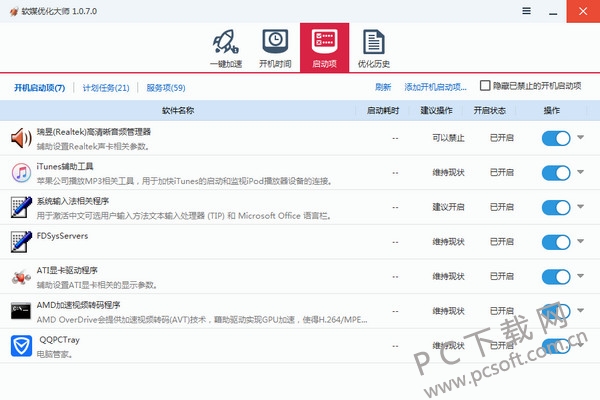The image size is (600, 400).
Task: Click 辅助设置Realtek声卡相关参数 description
Action: pos(93,147)
